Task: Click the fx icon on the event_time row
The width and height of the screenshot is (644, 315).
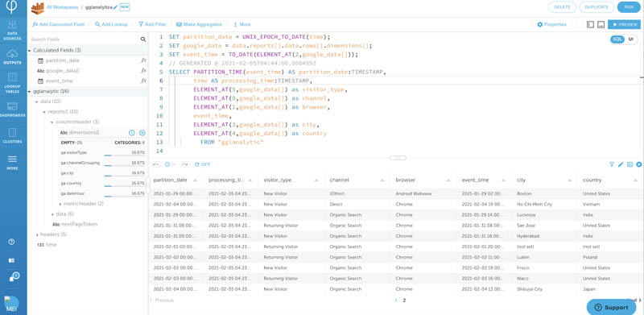Action: (143, 81)
